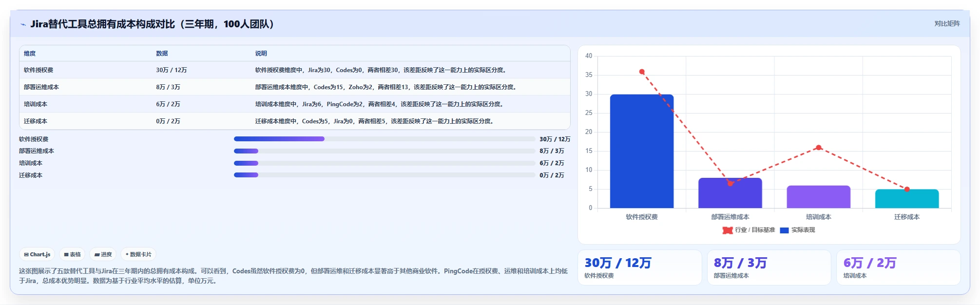Click 0万 / 2万 value beside the progress bar
The width and height of the screenshot is (980, 305).
coord(552,175)
